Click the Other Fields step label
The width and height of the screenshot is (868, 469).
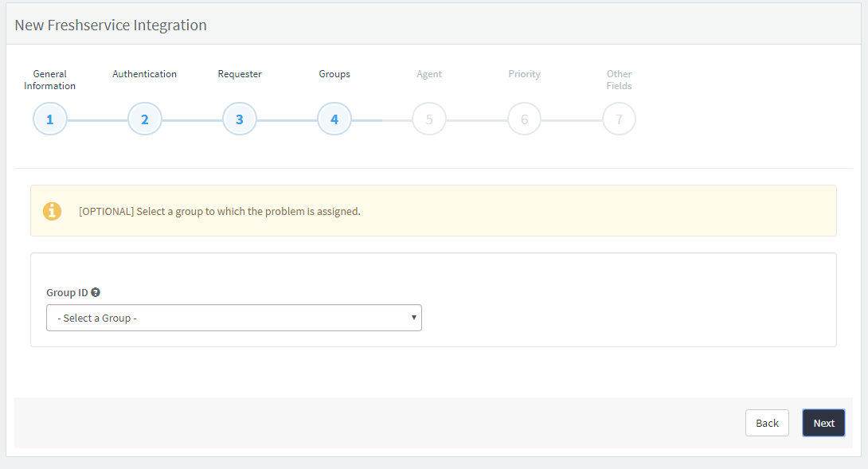(619, 80)
